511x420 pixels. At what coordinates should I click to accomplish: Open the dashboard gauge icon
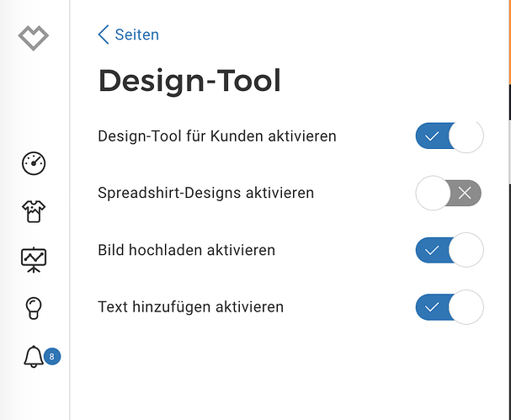[34, 164]
